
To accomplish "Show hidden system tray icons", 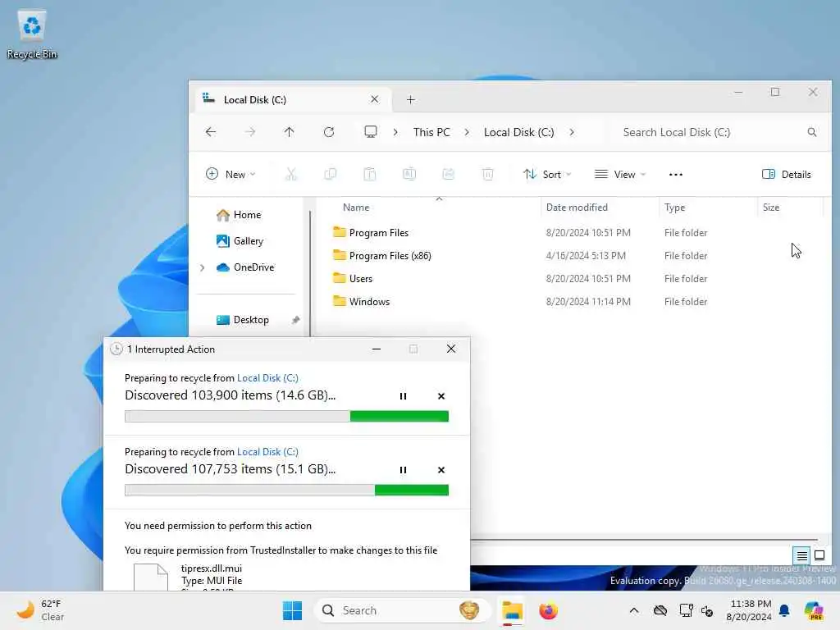I will (634, 610).
